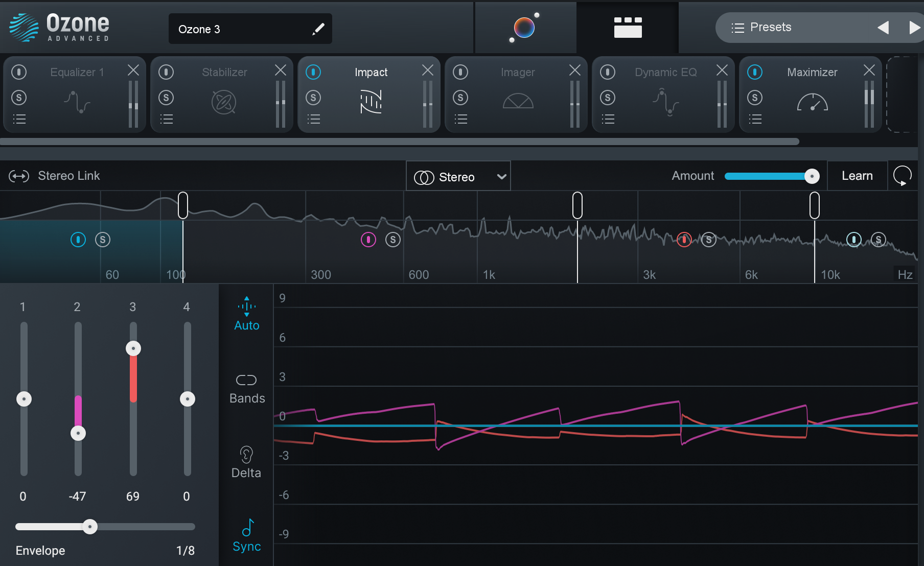Open the Presets browser

point(761,28)
